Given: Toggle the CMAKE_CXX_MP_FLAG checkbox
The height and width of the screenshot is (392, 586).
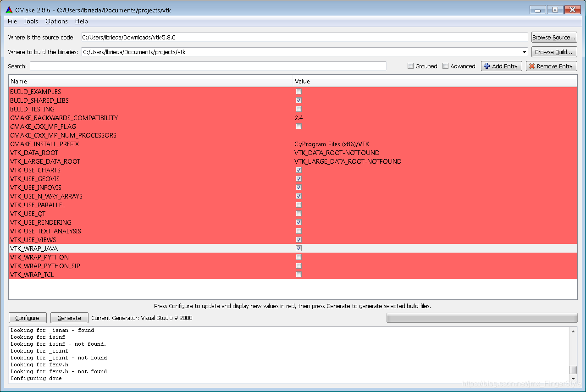Looking at the screenshot, I should pyautogui.click(x=299, y=127).
